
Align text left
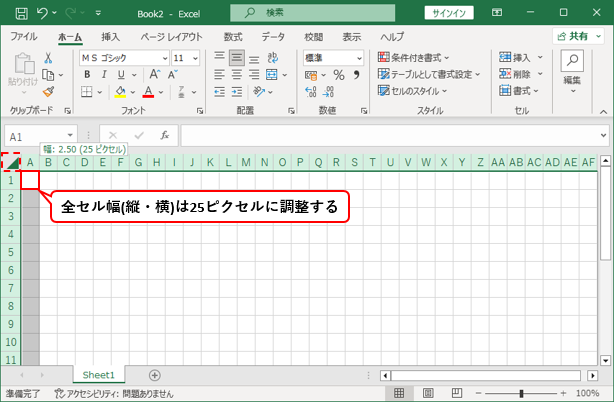click(219, 74)
